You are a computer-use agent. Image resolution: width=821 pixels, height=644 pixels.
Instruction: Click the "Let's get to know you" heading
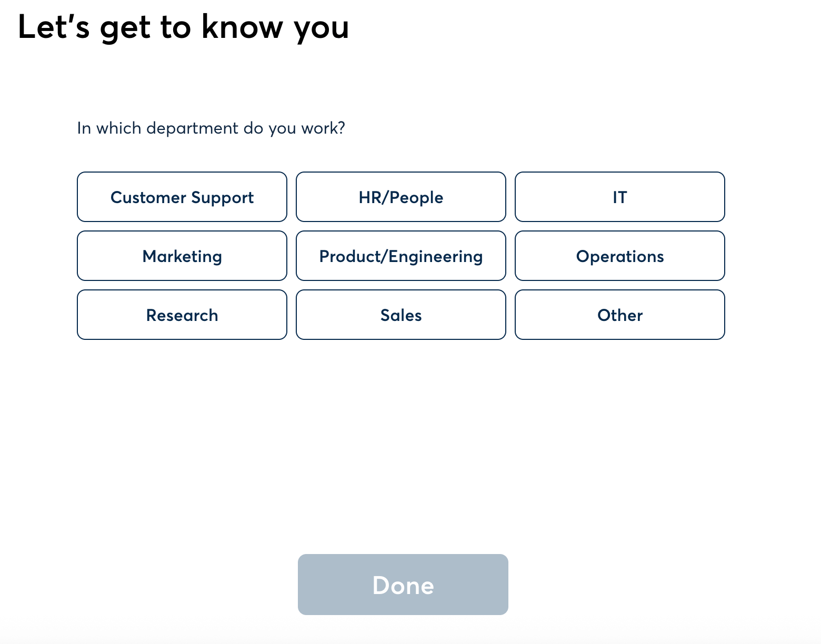click(x=183, y=27)
